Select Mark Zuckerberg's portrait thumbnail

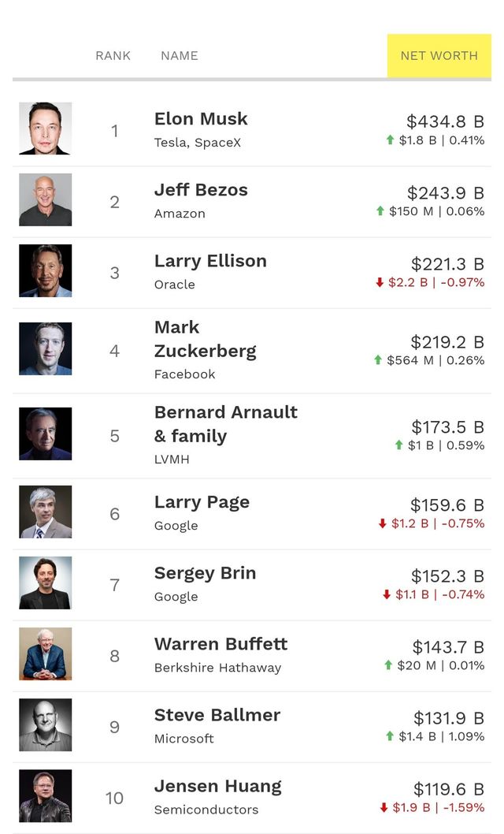point(46,348)
